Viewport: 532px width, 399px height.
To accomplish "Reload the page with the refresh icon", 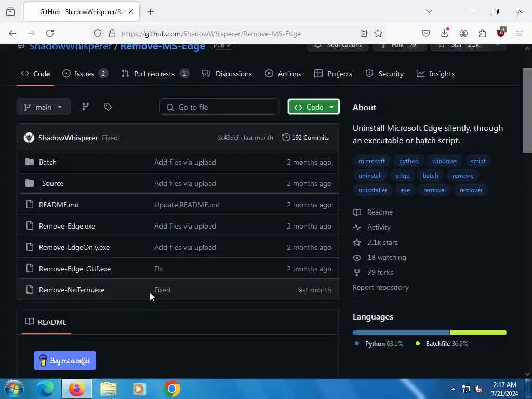I will coord(50,33).
